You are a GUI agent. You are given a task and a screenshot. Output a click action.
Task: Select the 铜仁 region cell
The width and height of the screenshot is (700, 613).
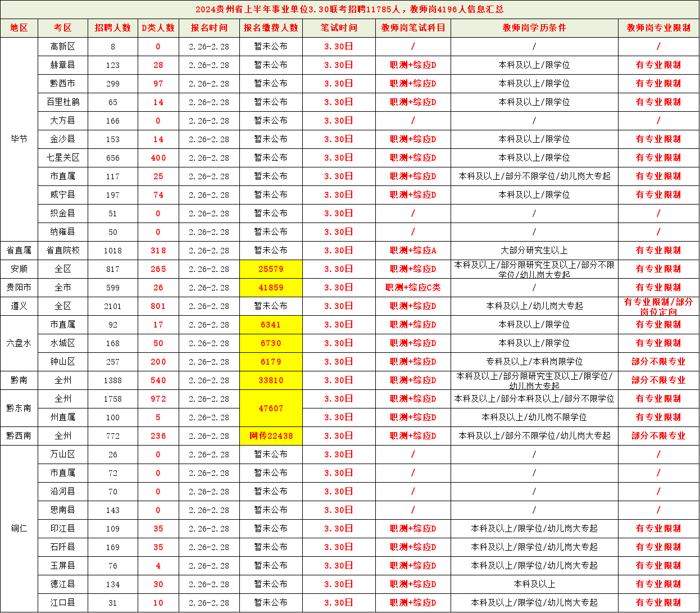click(19, 528)
